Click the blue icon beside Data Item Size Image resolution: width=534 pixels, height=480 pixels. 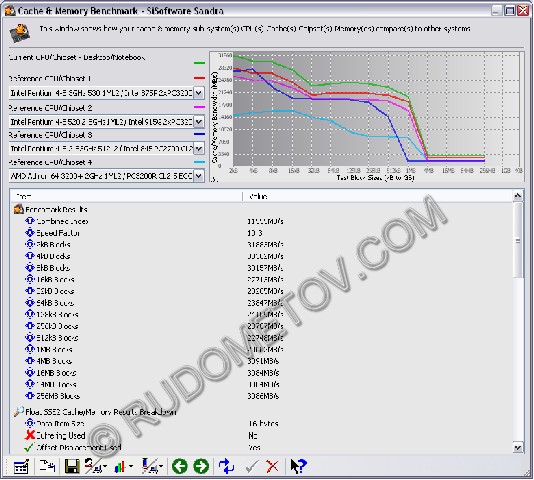(x=30, y=423)
